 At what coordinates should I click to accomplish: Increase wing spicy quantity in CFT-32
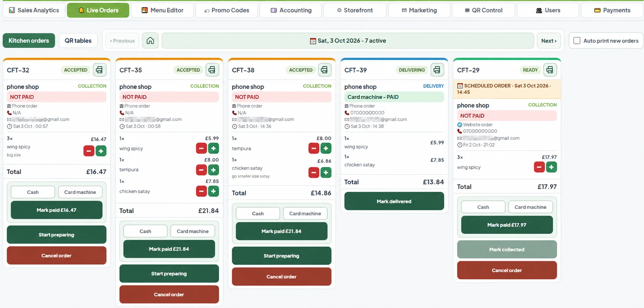click(x=101, y=151)
